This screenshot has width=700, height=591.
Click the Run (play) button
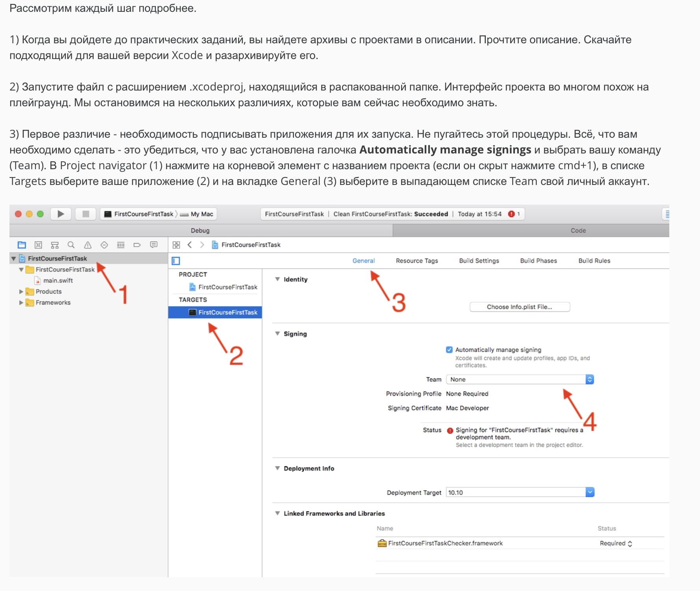tap(61, 214)
